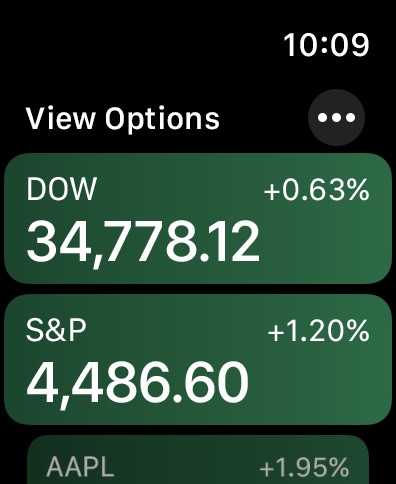Tap the S&P price 4,486.60
The height and width of the screenshot is (484, 396).
tap(137, 384)
